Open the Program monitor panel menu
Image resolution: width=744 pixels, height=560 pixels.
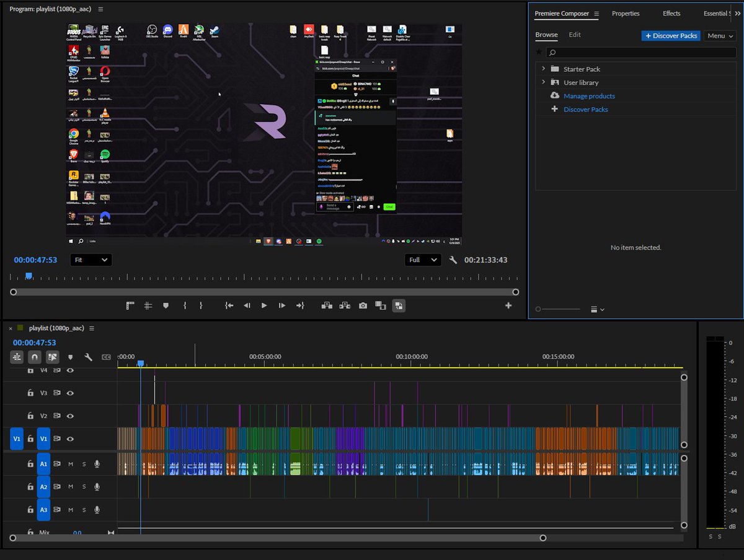point(101,9)
